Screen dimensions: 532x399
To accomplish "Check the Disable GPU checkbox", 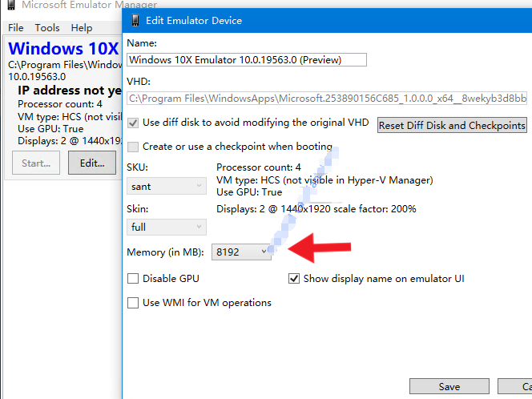I will (134, 279).
